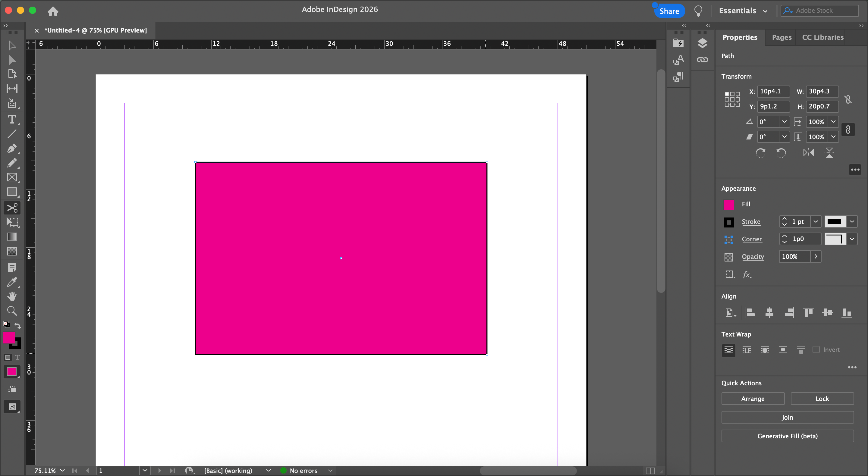The image size is (868, 476).
Task: Expand the Essentials workspace menu
Action: (743, 11)
